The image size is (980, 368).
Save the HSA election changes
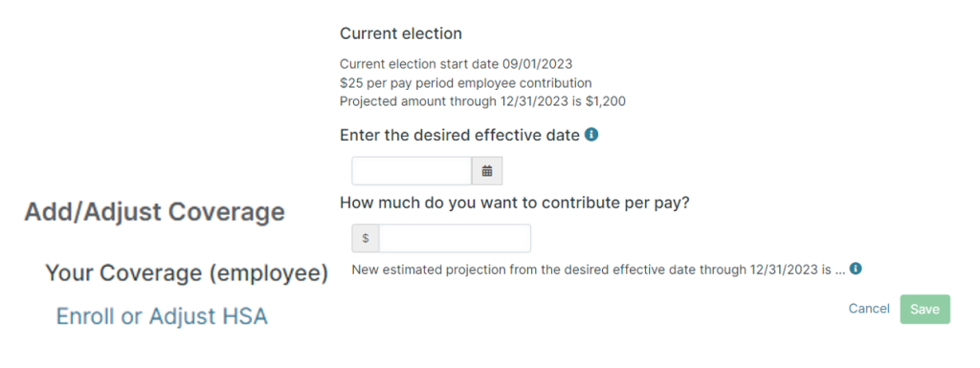(925, 310)
